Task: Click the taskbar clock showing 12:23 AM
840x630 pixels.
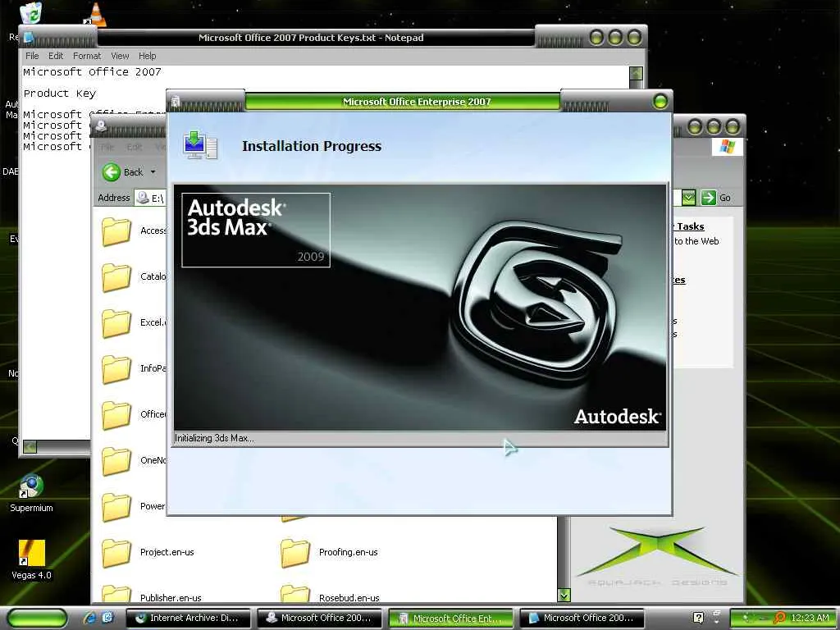Action: [810, 618]
